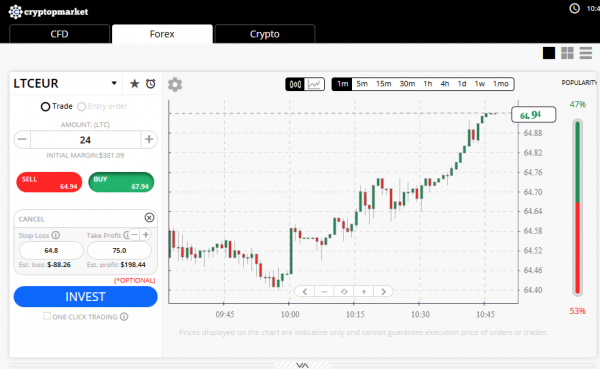Viewport: 600px width, 369px height.
Task: Enable One Click Trading checkbox
Action: (47, 316)
